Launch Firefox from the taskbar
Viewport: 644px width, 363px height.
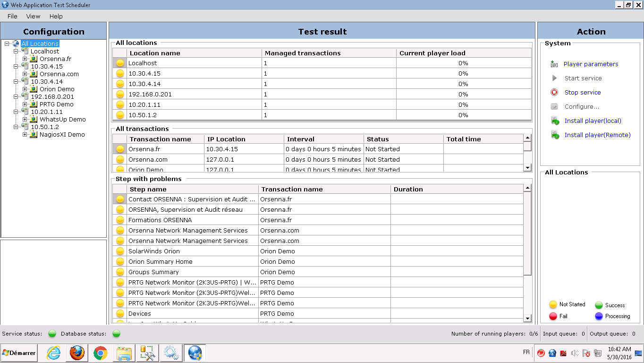point(77,353)
